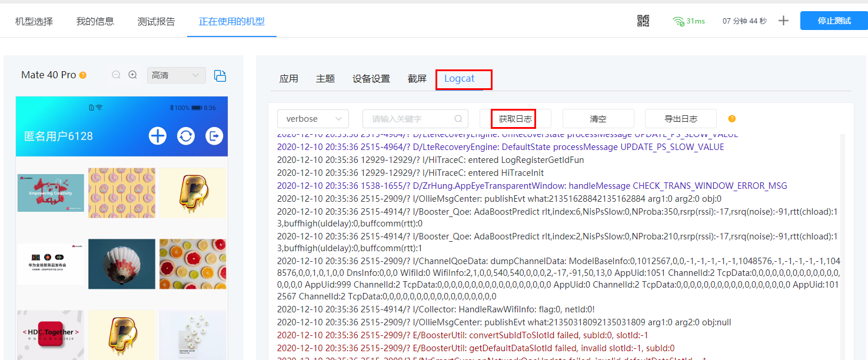Open the 高清 quality dropdown
Image resolution: width=868 pixels, height=360 pixels.
point(176,75)
